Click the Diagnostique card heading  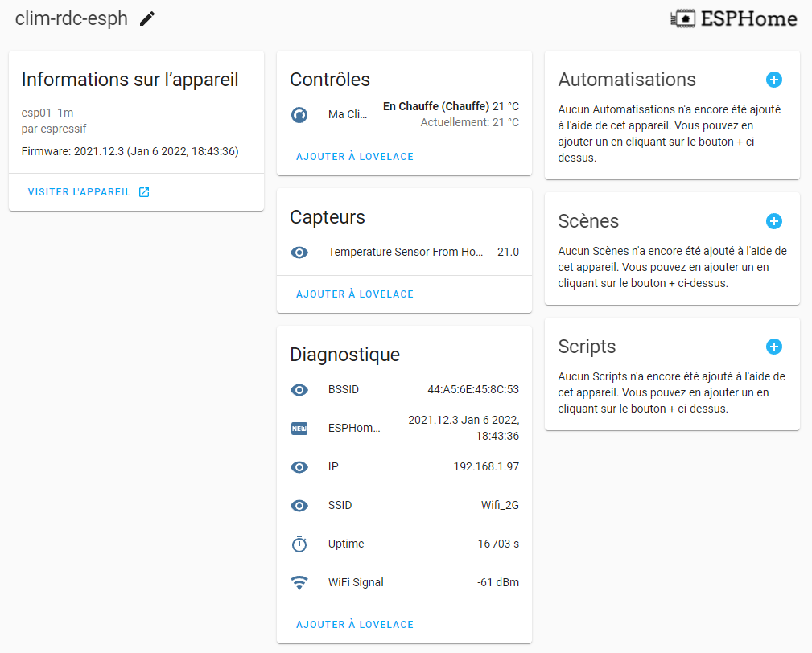(345, 355)
